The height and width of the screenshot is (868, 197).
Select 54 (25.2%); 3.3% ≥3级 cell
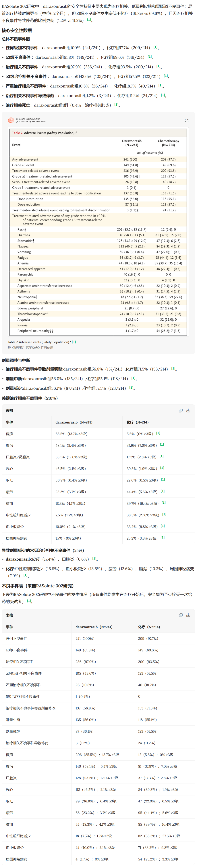(x=158, y=859)
